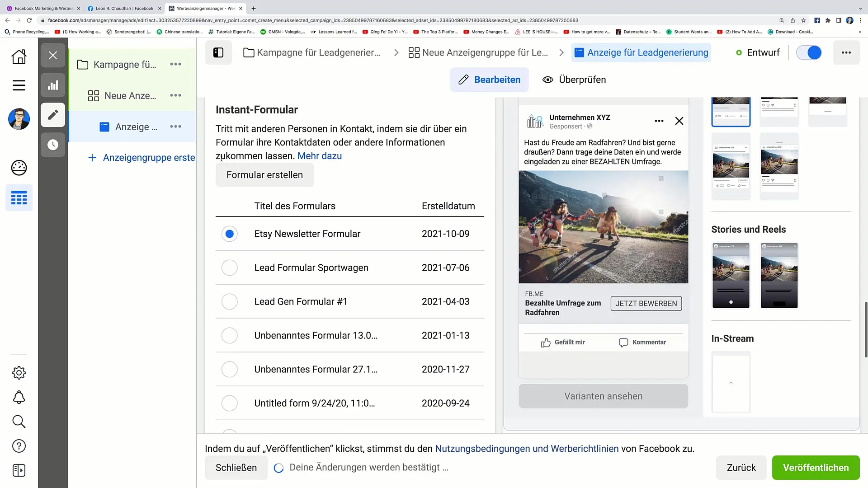
Task: Select Neue Anze... ad set in tree
Action: click(x=122, y=95)
